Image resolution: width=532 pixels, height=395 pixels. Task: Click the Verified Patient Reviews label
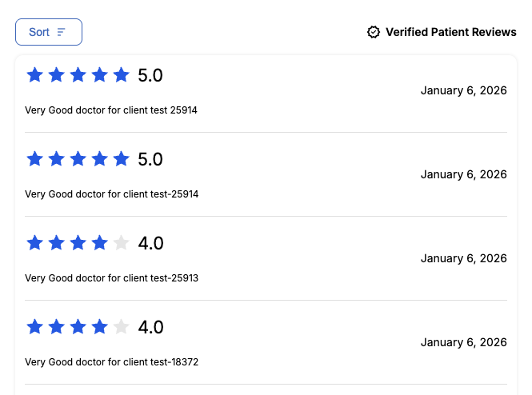tap(451, 32)
